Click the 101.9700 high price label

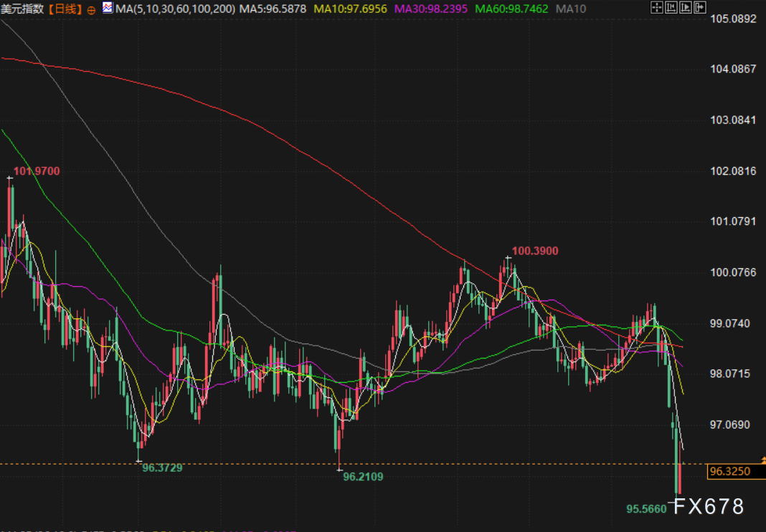[37, 171]
